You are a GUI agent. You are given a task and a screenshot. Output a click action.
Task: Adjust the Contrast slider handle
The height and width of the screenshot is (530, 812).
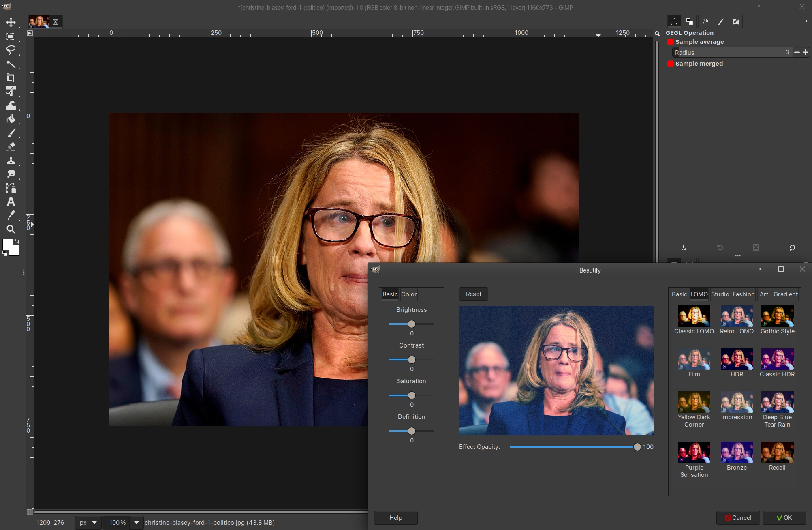pyautogui.click(x=412, y=360)
